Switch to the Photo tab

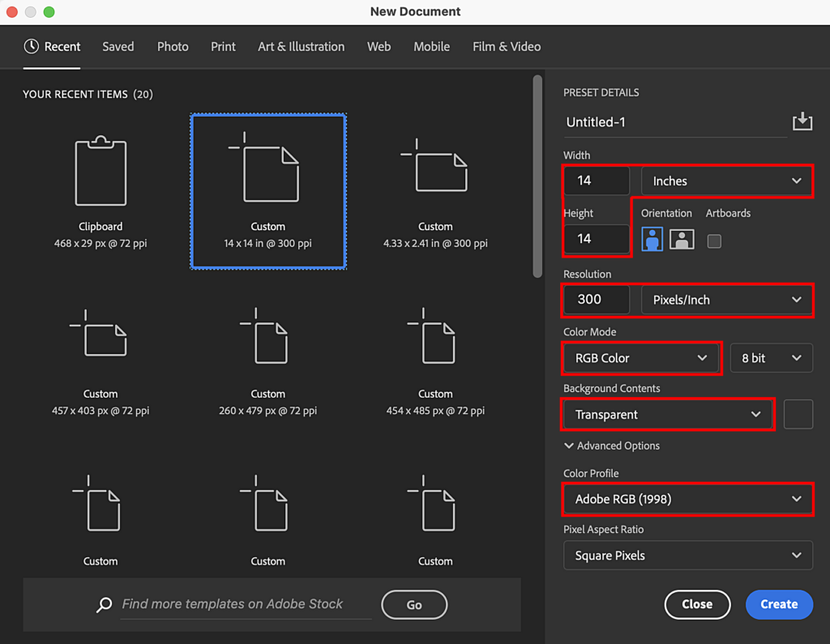173,46
